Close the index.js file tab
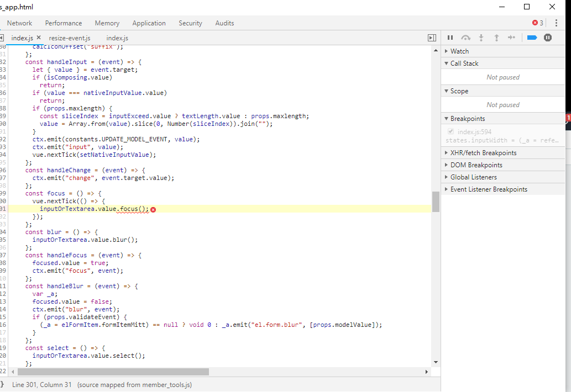 (x=39, y=38)
